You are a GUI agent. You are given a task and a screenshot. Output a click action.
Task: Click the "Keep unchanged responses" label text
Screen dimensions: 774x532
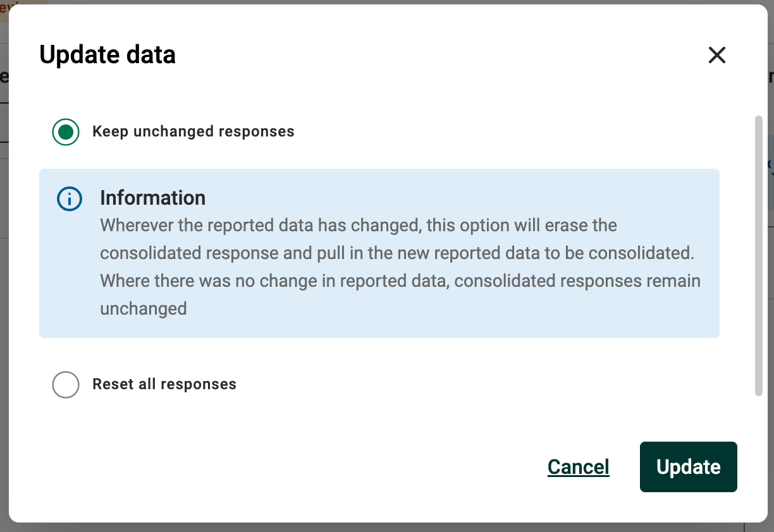193,131
